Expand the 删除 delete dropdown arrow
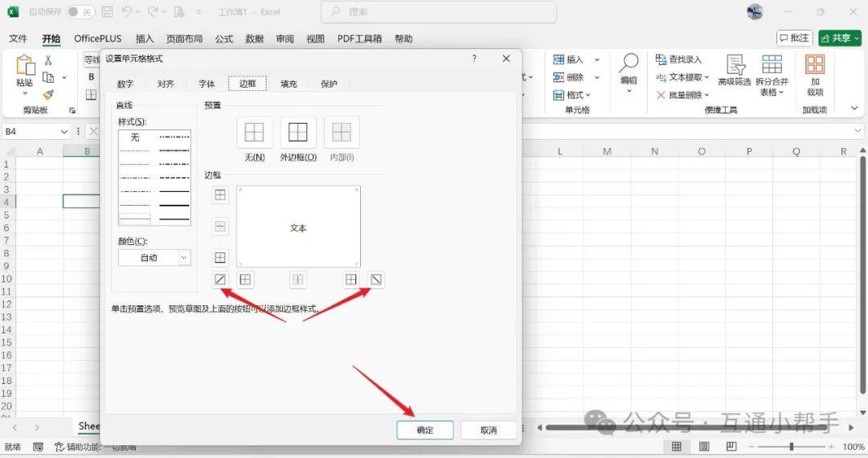Image resolution: width=868 pixels, height=458 pixels. click(596, 77)
